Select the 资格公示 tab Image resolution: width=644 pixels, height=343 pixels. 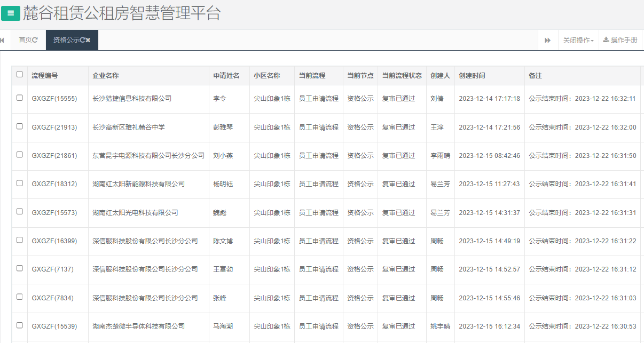[x=65, y=39]
